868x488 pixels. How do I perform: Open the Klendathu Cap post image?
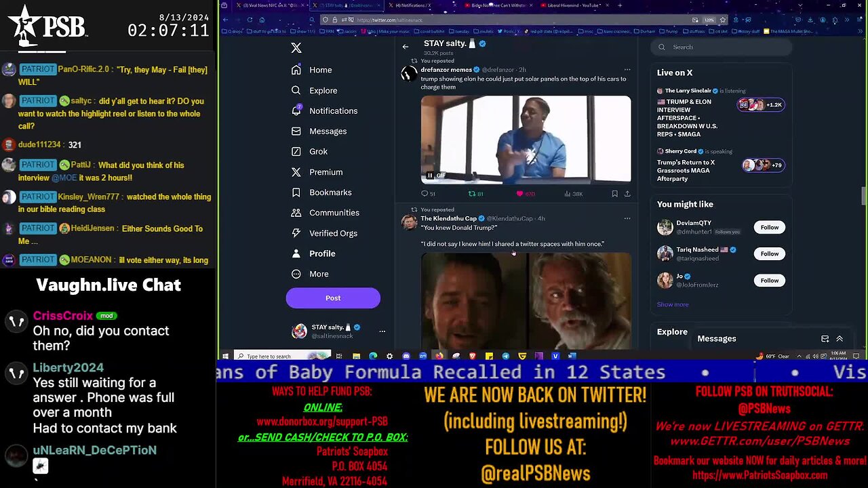[526, 301]
